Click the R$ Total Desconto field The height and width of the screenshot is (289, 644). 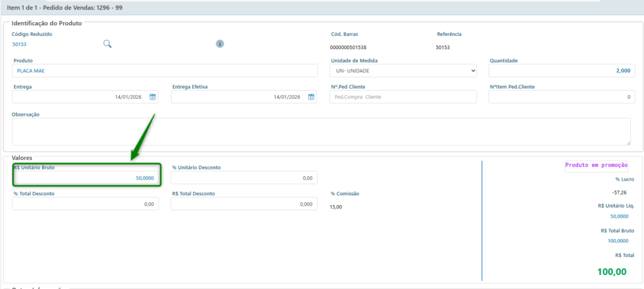tap(244, 204)
